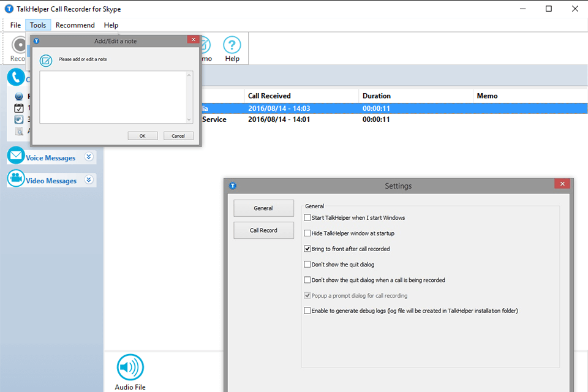
Task: Click the 00:00:11 duration of Service call
Action: tap(376, 119)
